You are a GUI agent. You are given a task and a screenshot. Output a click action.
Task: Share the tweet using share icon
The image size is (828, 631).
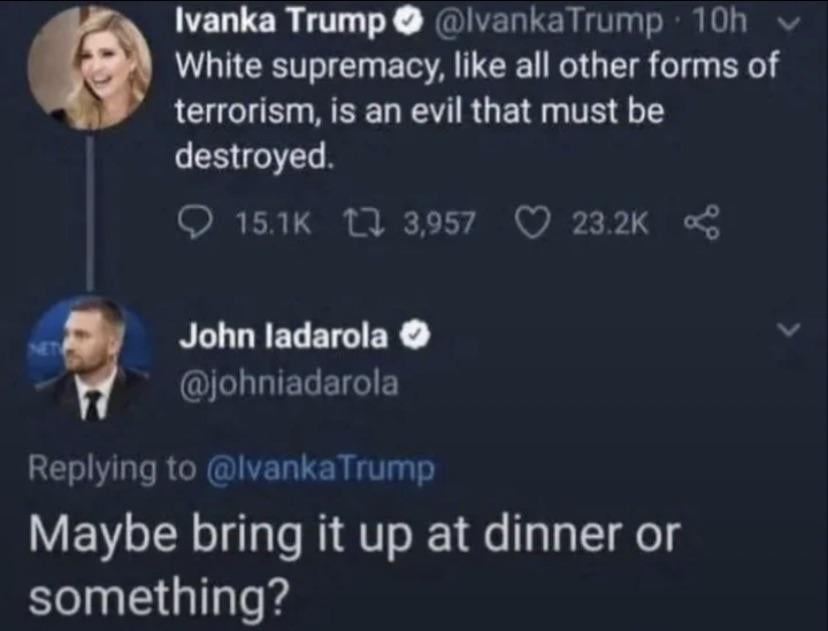pyautogui.click(x=702, y=224)
